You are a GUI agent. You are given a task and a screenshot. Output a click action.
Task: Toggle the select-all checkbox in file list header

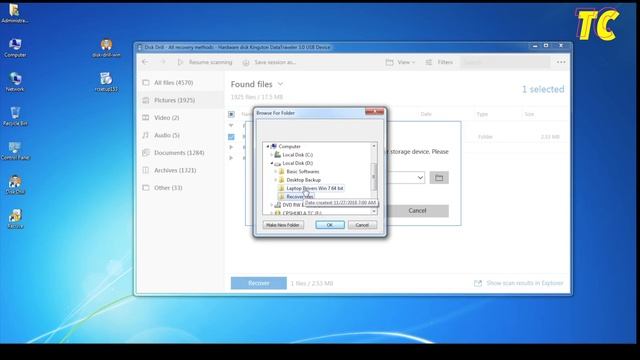point(231,114)
